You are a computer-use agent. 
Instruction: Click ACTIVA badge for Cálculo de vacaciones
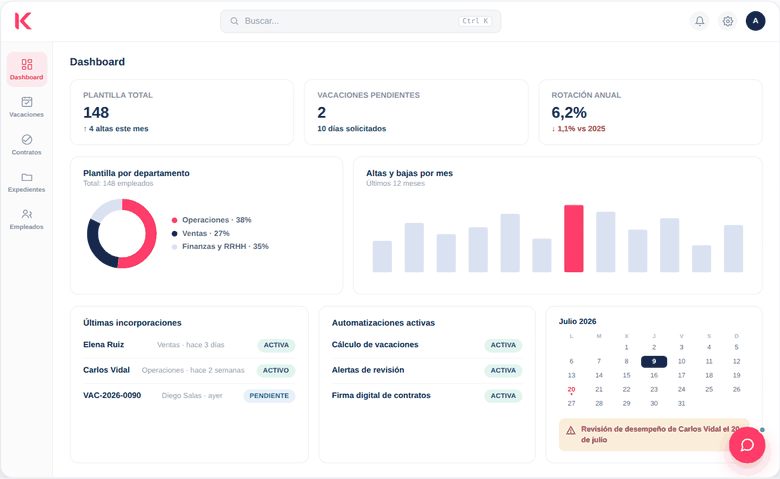(x=503, y=345)
